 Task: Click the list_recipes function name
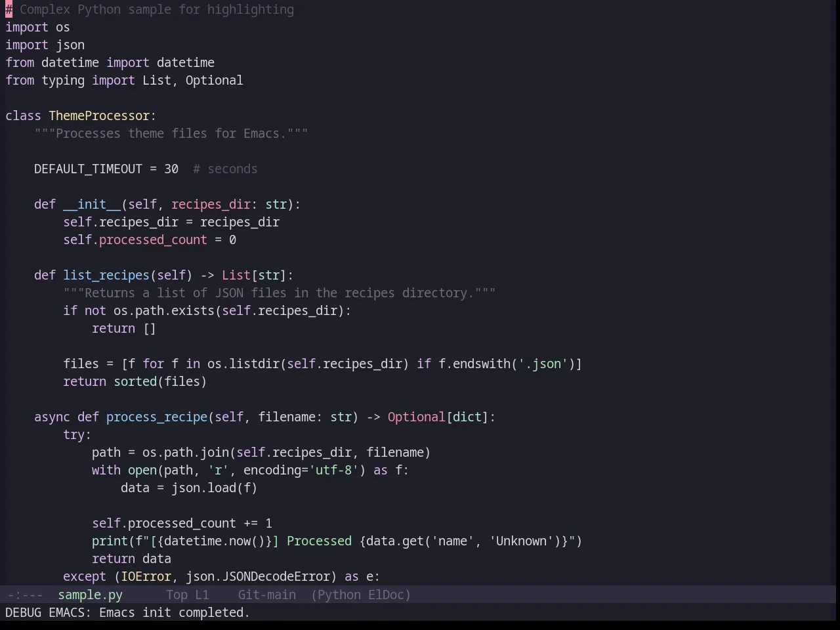point(106,275)
